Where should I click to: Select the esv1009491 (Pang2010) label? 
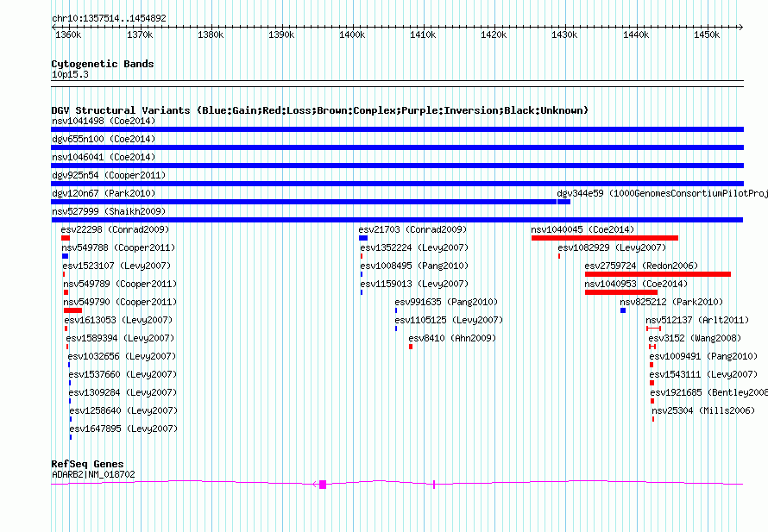[704, 356]
